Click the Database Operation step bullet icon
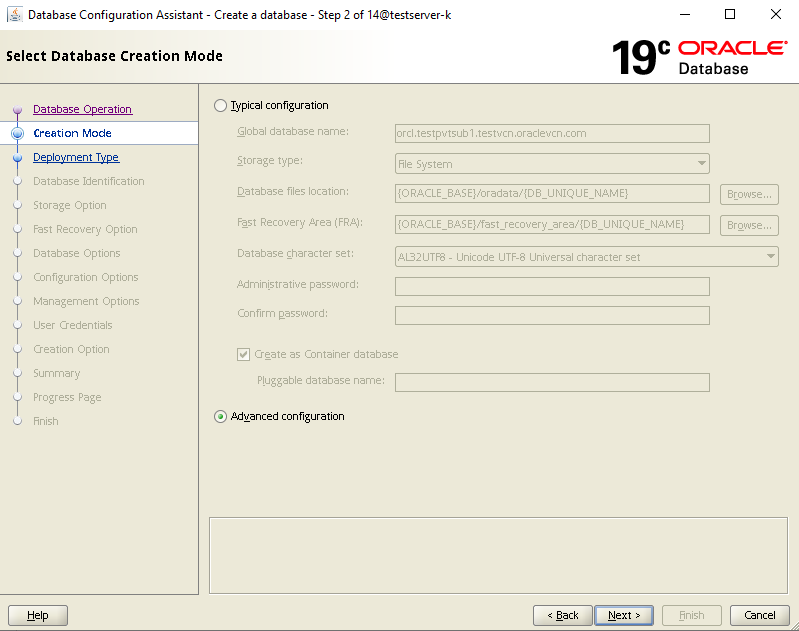Viewport: 799px width, 631px height. [18, 109]
